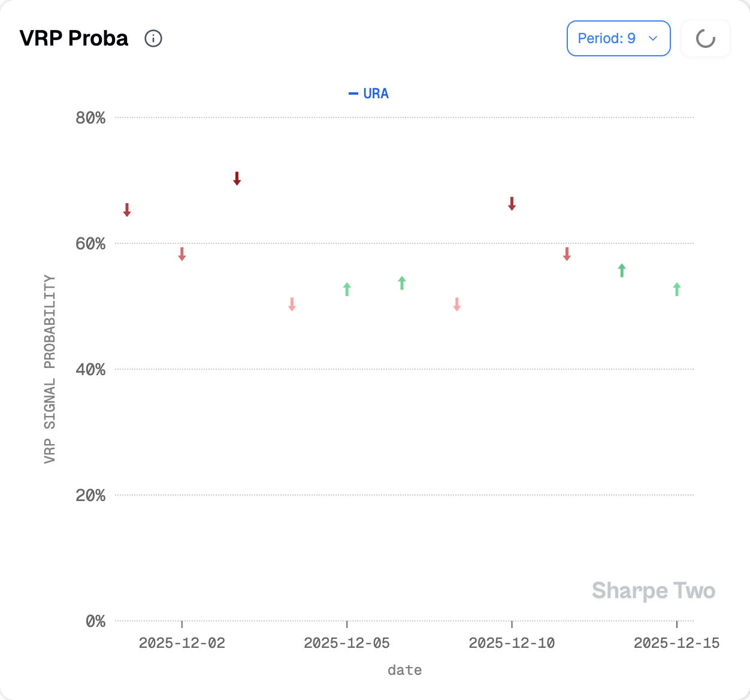The image size is (750, 700).
Task: Click the green up arrow above 2025-12-15
Action: [x=677, y=289]
